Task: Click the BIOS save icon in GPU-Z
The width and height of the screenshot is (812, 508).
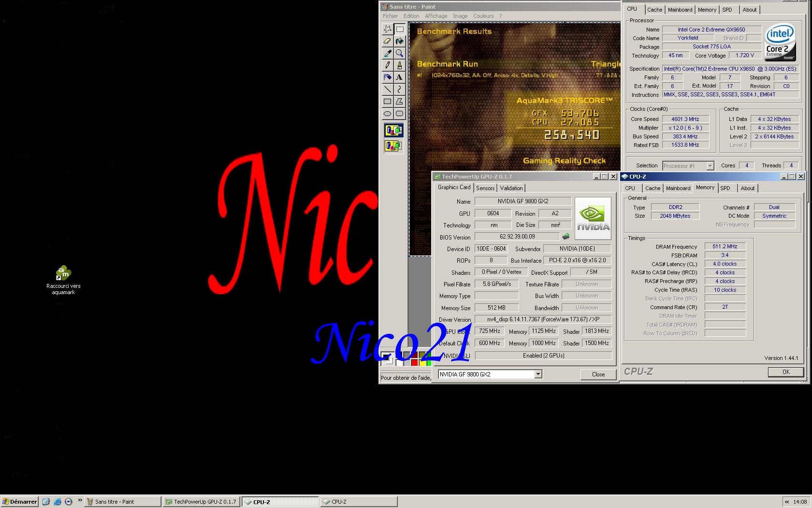Action: click(566, 237)
